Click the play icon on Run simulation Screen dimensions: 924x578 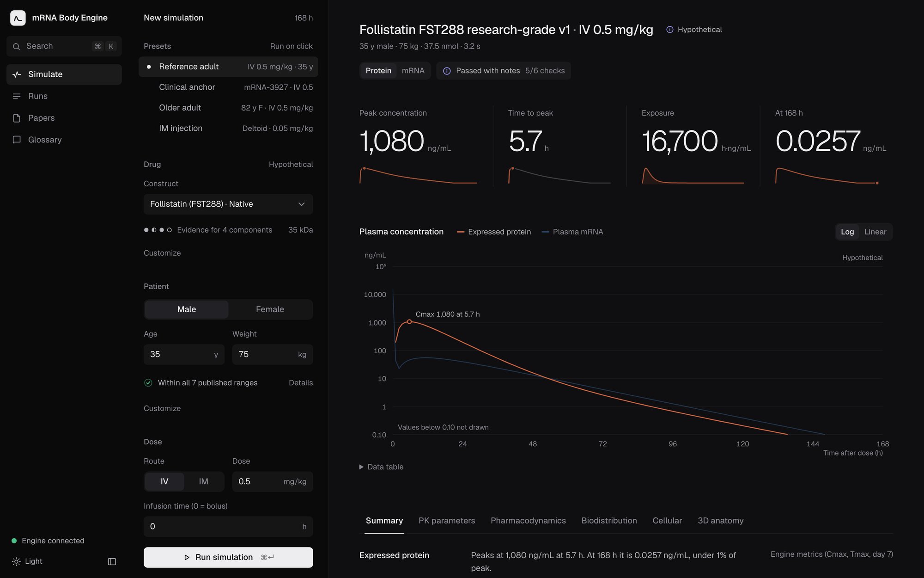point(187,558)
